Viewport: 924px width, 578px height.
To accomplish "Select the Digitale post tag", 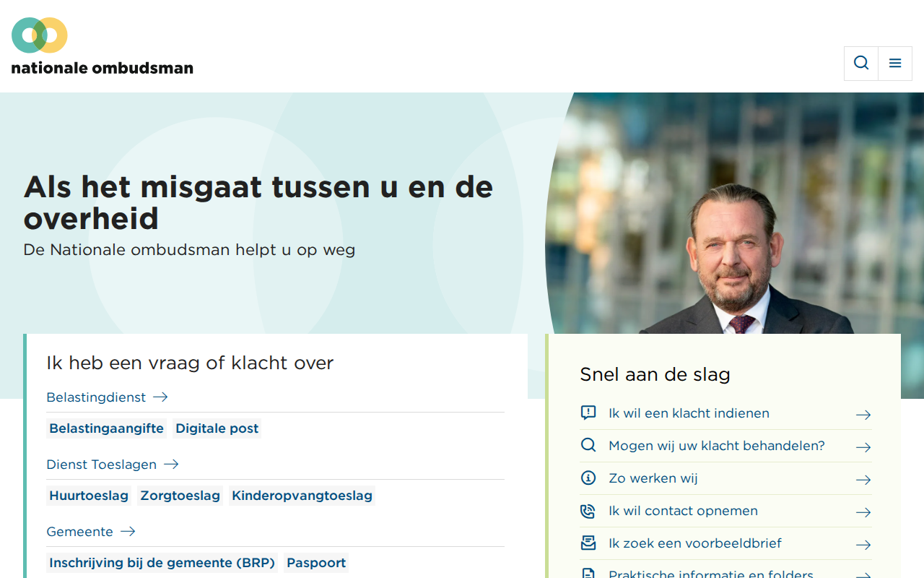I will [x=217, y=428].
